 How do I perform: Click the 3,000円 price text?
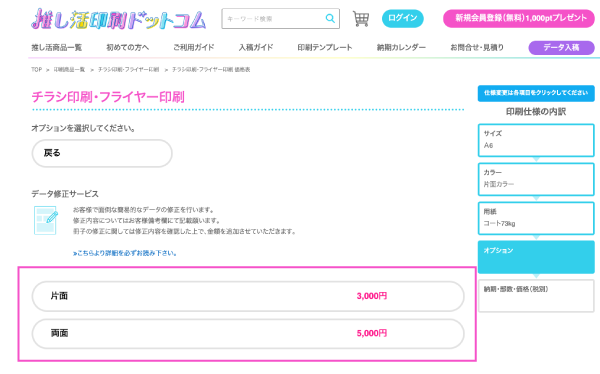pyautogui.click(x=372, y=296)
